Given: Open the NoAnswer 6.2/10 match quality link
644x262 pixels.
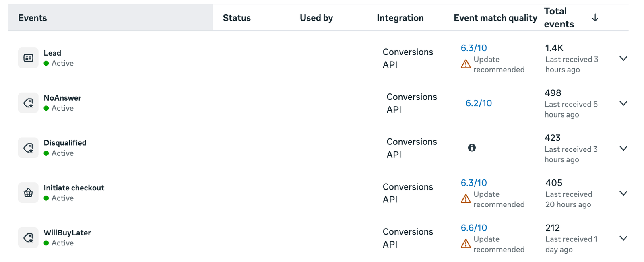Looking at the screenshot, I should [x=479, y=103].
